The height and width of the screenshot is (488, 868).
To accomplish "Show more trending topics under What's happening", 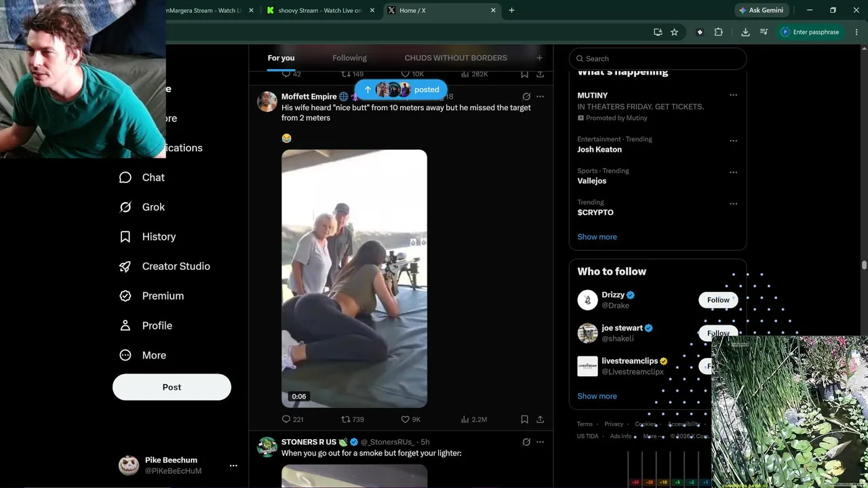I will pyautogui.click(x=597, y=237).
